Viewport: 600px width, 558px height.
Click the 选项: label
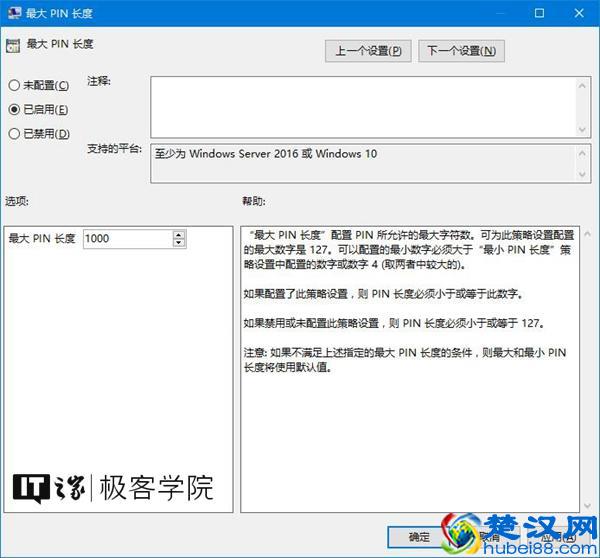click(x=17, y=201)
